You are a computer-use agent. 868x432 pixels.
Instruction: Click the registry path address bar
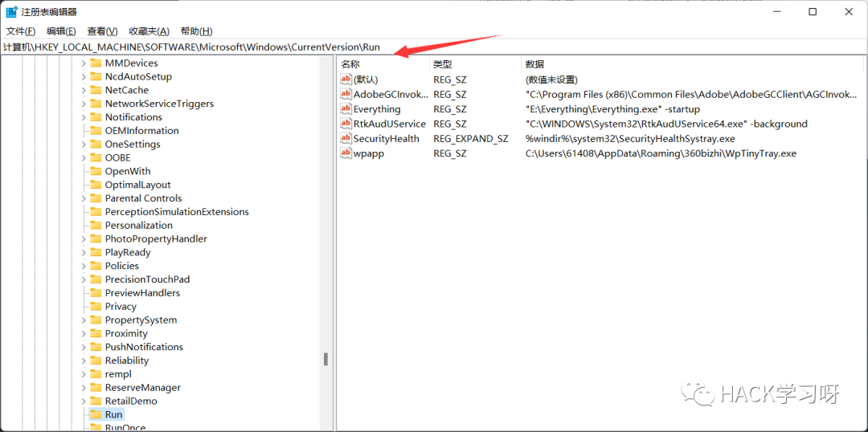(x=434, y=47)
